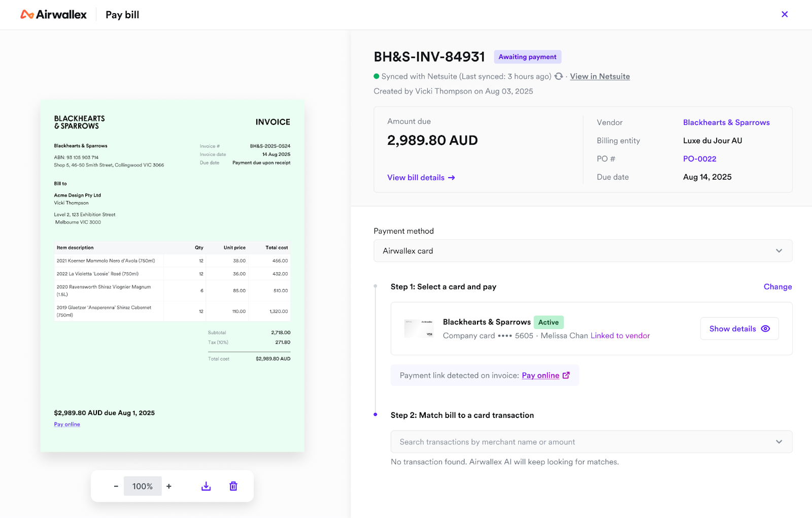Close the Pay bill window

tap(784, 14)
